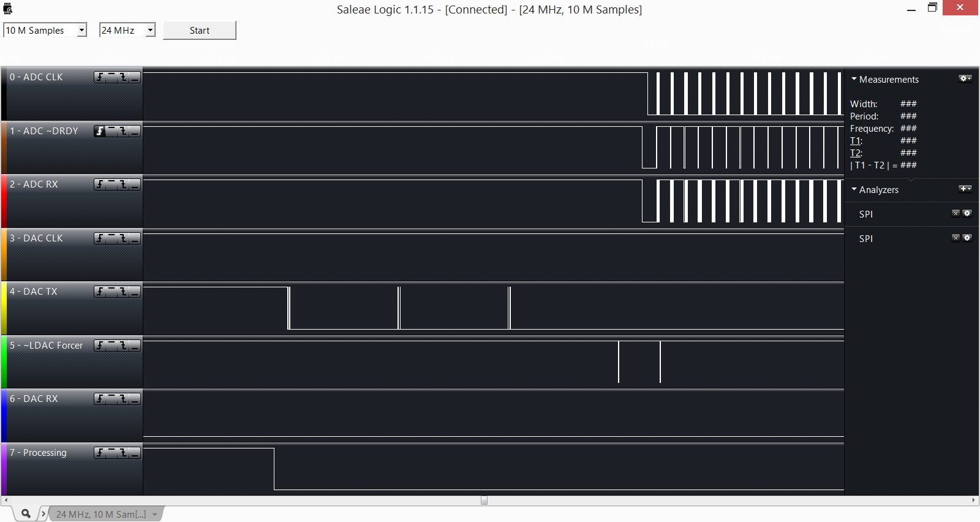This screenshot has height=522, width=980.
Task: Click the Saleae app icon in the title bar
Action: click(8, 9)
